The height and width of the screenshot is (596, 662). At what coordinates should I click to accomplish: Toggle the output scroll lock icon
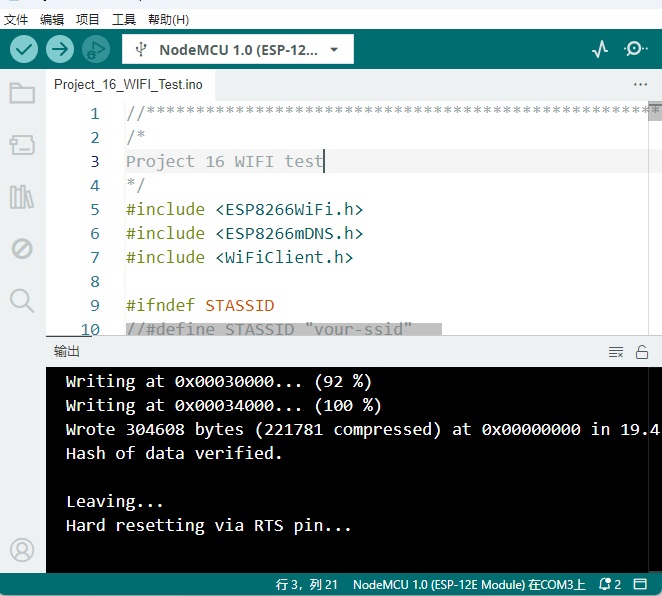642,352
